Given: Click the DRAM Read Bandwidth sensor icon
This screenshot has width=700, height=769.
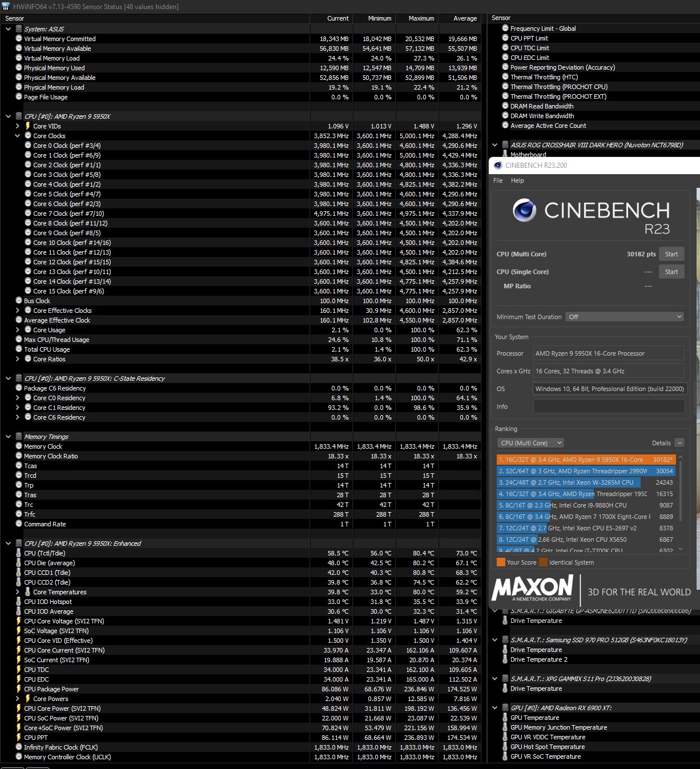Looking at the screenshot, I should tap(505, 106).
